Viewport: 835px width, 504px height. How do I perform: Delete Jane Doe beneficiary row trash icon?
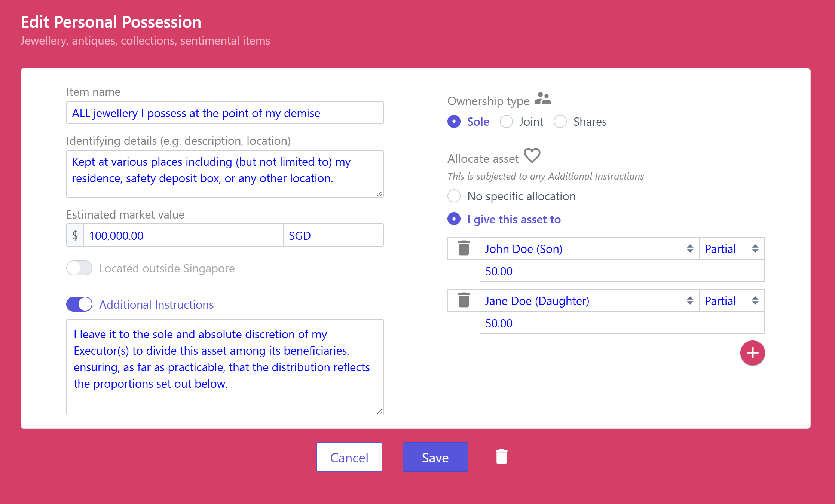click(x=464, y=300)
